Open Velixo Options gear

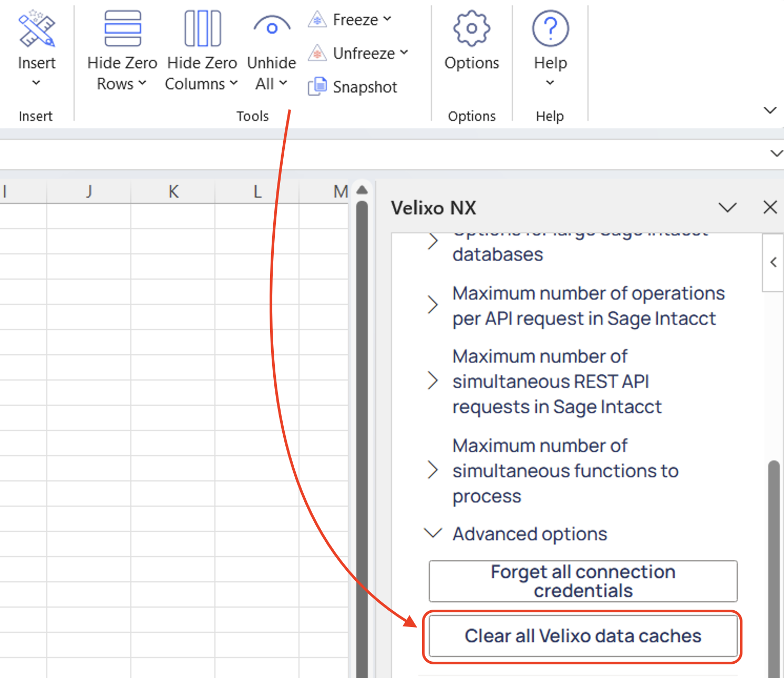coord(471,30)
